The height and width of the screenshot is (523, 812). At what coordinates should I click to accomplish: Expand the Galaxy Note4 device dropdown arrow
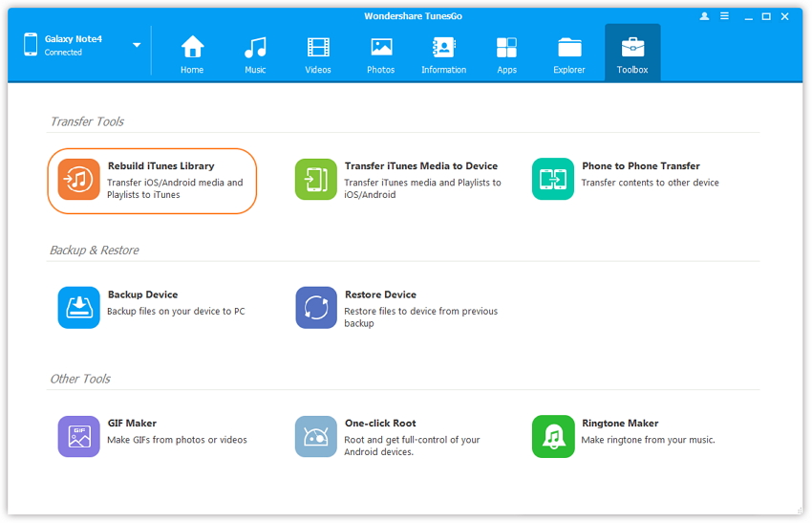(x=137, y=45)
